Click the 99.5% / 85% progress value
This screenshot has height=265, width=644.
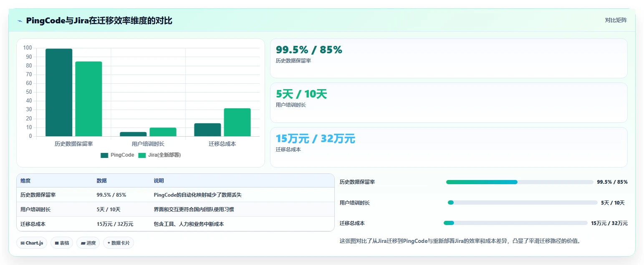pyautogui.click(x=612, y=182)
